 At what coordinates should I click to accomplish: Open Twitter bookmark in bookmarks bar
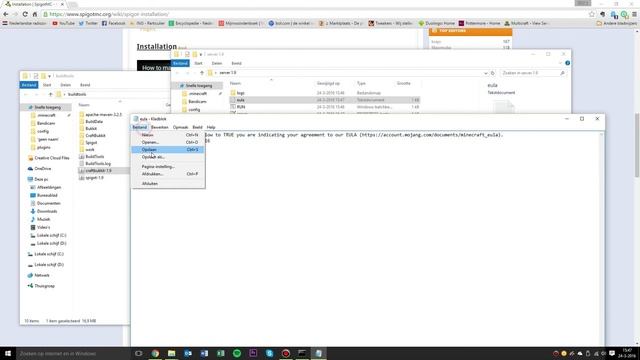(x=88, y=23)
